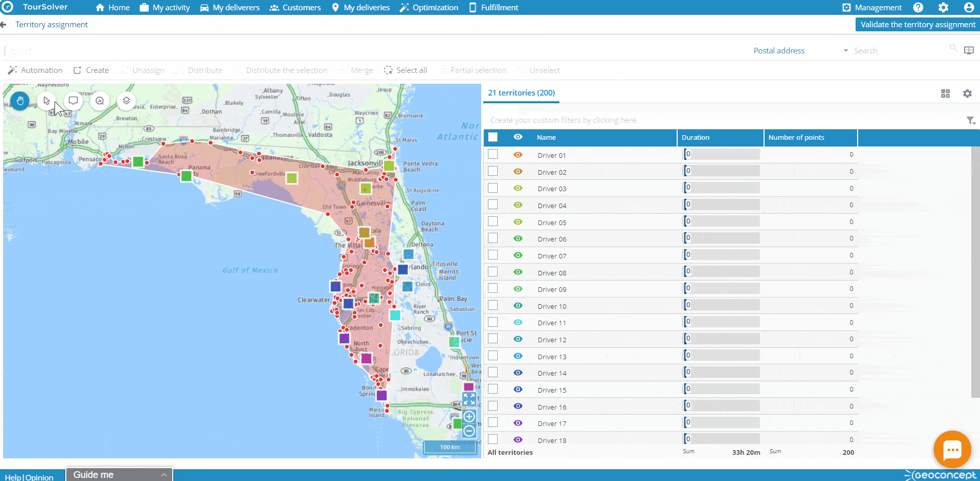
Task: Toggle full-screen map view
Action: (469, 399)
